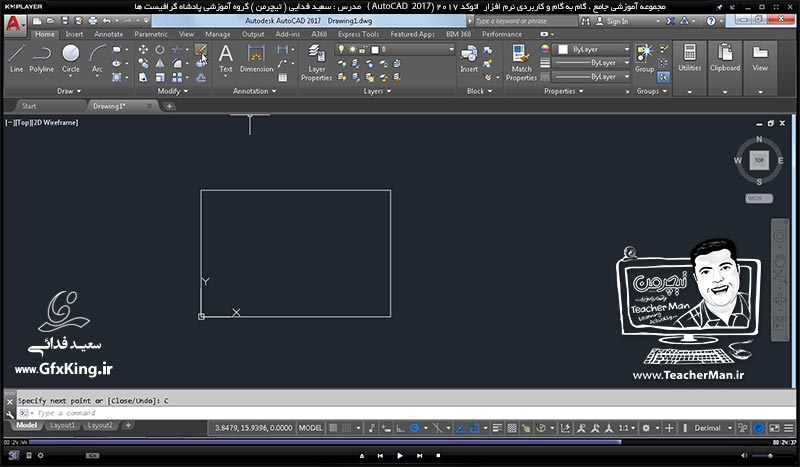The image size is (800, 467).
Task: Select the Erase tool
Action: click(201, 50)
